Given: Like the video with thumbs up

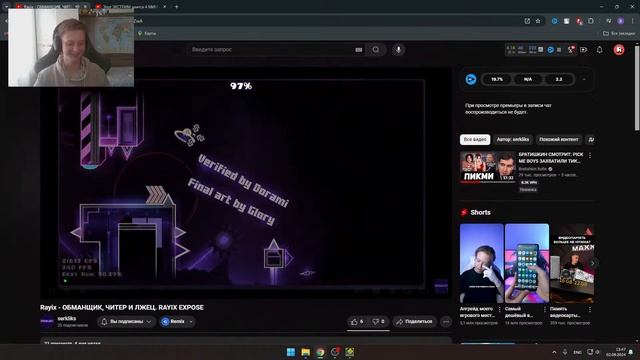Looking at the screenshot, I should [x=357, y=322].
